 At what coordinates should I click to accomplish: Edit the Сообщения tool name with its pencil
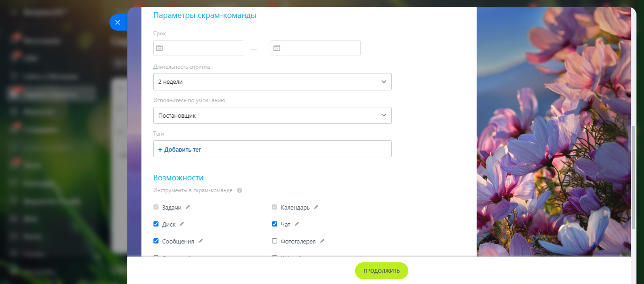200,241
